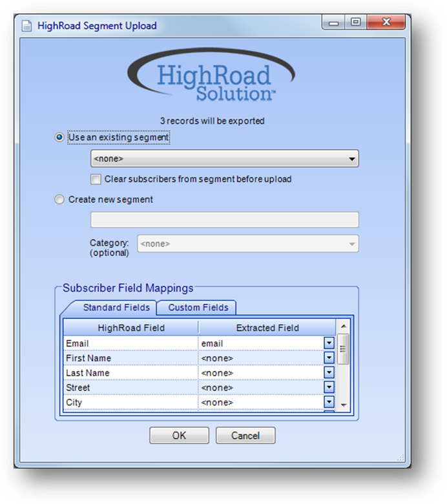Viewport: 447px width, 504px height.
Task: Select the Last Name row label
Action: pos(88,373)
